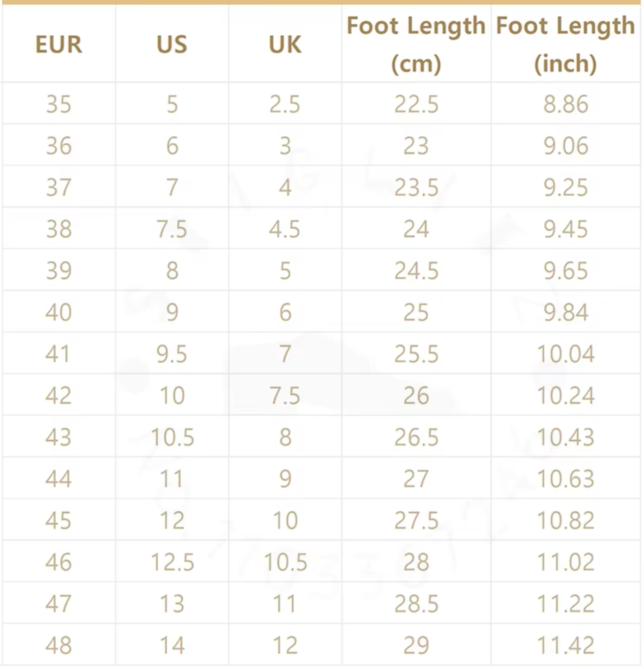Select the EUR size 35 cell
Viewport: 644px width, 669px height.
[x=58, y=104]
